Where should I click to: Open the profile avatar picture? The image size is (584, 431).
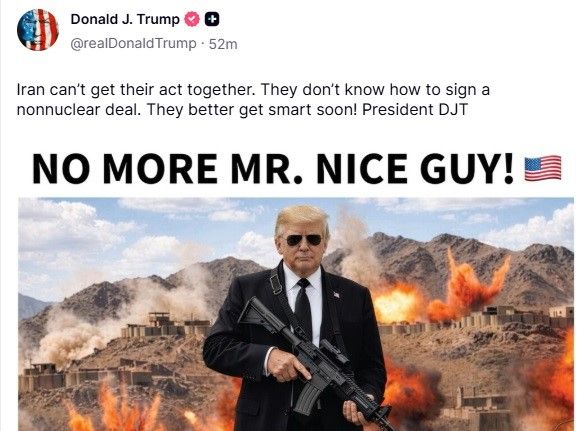pos(38,30)
